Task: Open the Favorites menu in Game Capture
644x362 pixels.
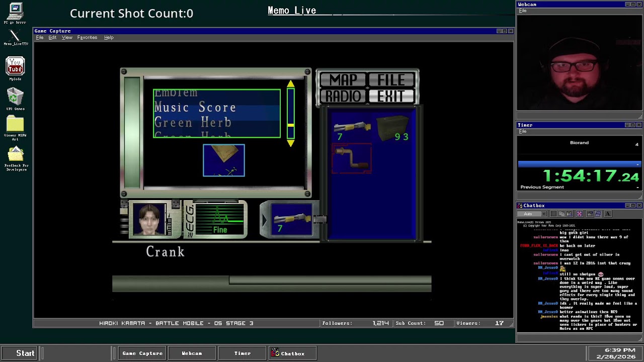Action: [87, 38]
